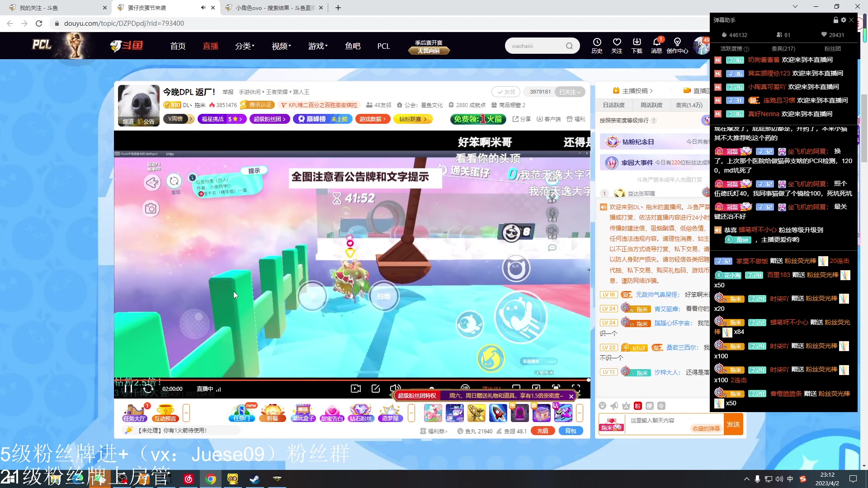Click the pencil feedback icon in player
The width and height of the screenshot is (868, 488).
pyautogui.click(x=376, y=389)
